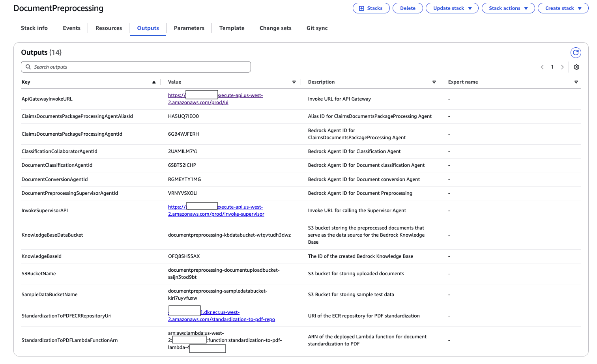Click the refresh outputs icon
597x364 pixels.
point(576,52)
